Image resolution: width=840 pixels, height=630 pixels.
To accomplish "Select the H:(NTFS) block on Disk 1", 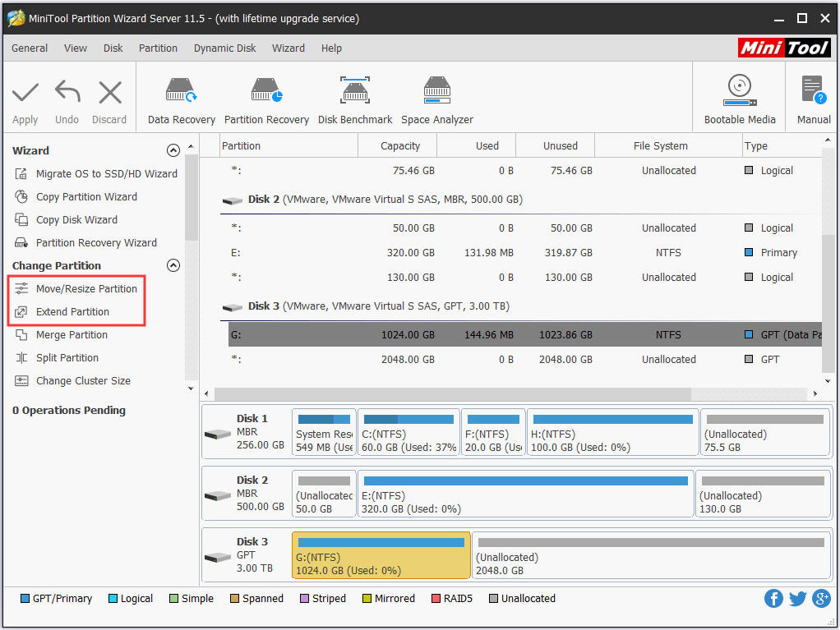I will pyautogui.click(x=613, y=433).
